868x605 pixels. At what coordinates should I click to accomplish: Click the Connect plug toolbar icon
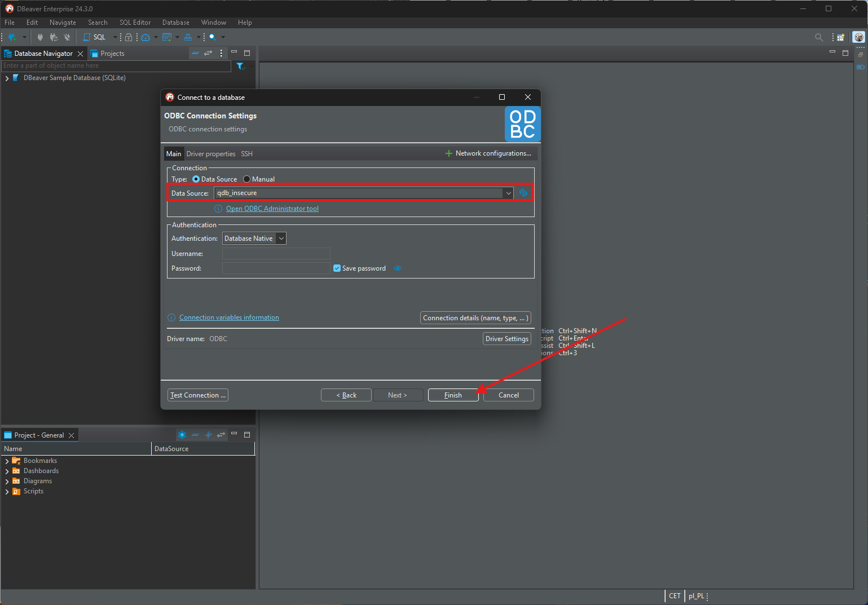tap(40, 37)
